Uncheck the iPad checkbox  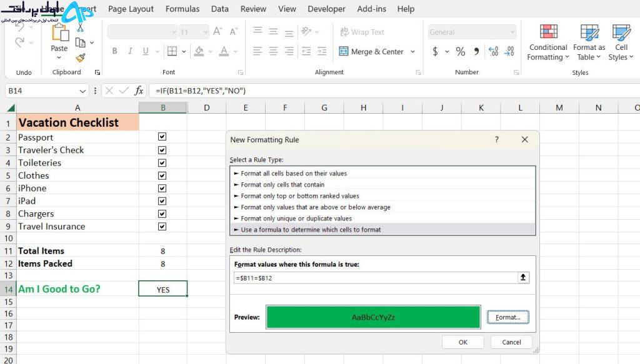tap(162, 201)
